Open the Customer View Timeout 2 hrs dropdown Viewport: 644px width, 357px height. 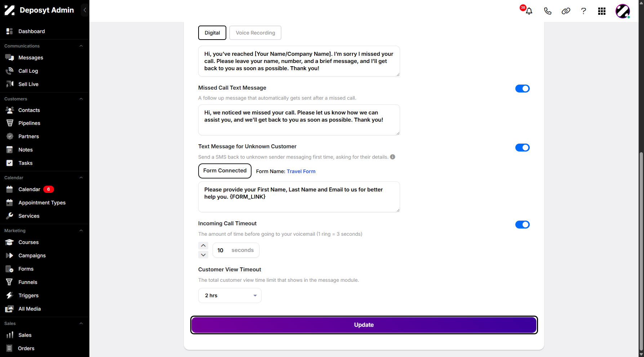pos(230,295)
